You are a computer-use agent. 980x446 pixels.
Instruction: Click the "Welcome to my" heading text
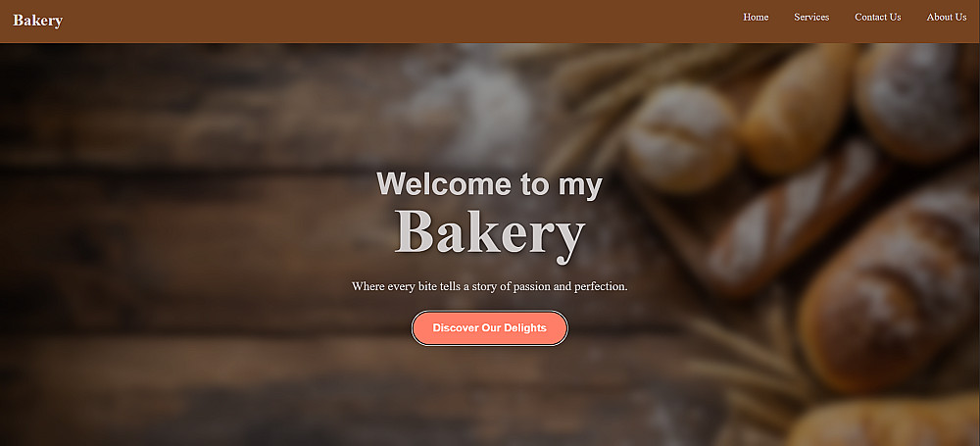point(489,184)
